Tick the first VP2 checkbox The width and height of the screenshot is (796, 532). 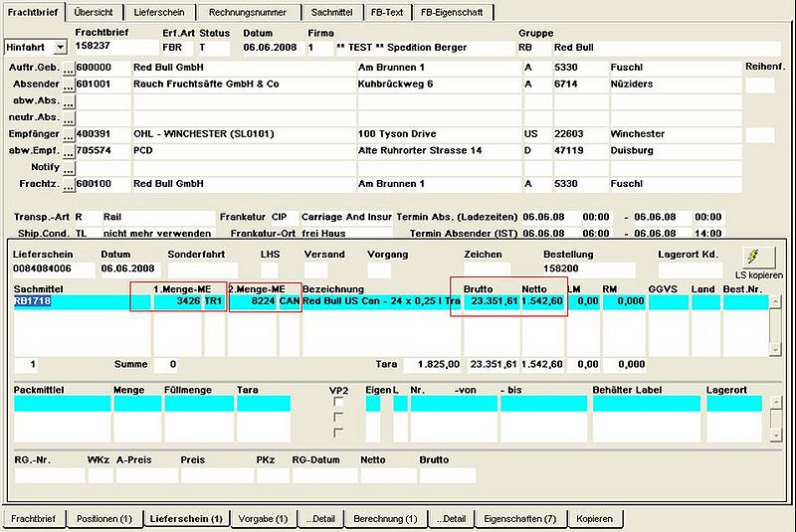tap(338, 402)
